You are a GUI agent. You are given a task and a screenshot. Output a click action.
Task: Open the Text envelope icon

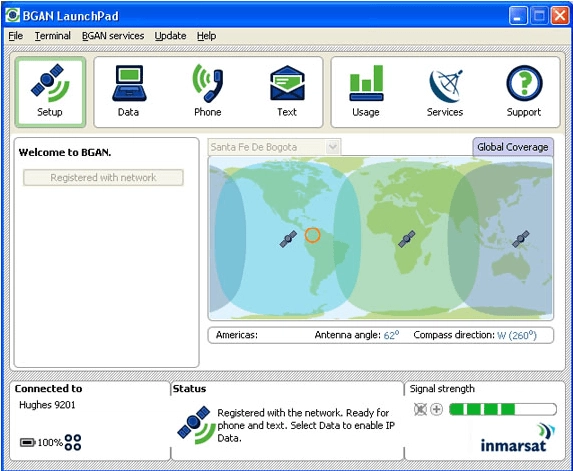(x=287, y=83)
